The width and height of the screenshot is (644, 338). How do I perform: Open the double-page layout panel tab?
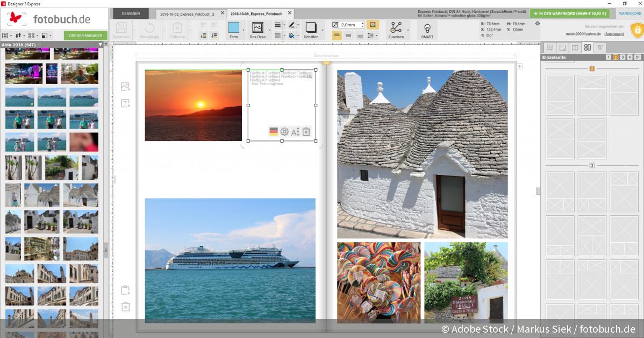[x=575, y=48]
